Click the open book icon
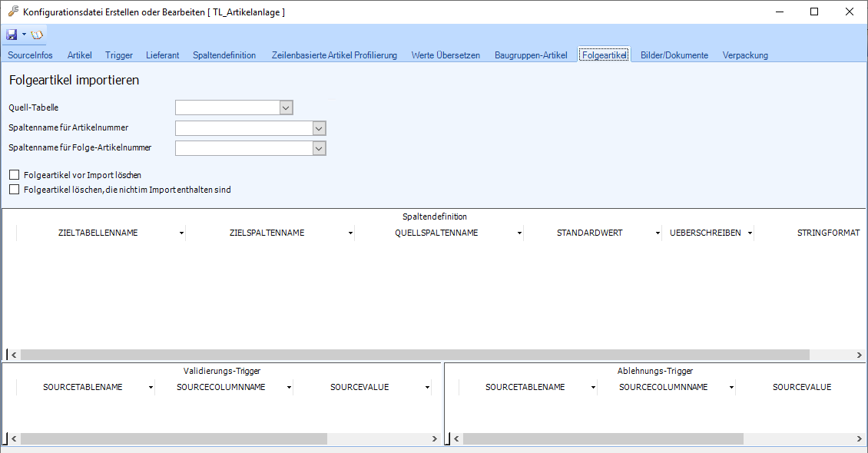Screen dimensions: 868x453 coord(38,35)
